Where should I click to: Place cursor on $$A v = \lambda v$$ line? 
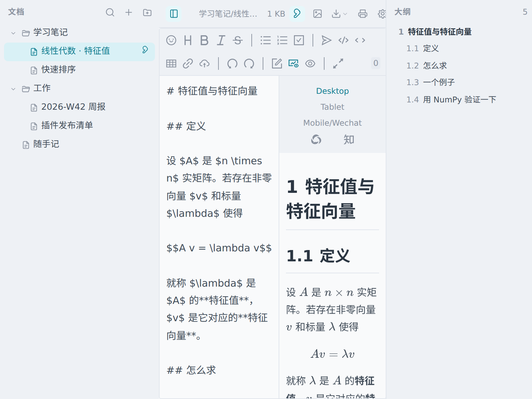pos(219,248)
